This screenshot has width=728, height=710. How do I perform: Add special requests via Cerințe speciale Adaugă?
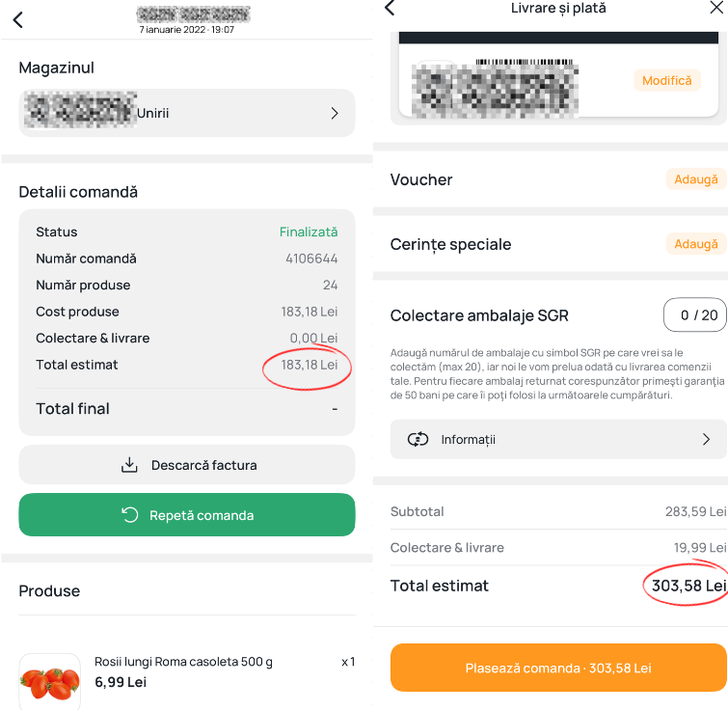point(695,244)
